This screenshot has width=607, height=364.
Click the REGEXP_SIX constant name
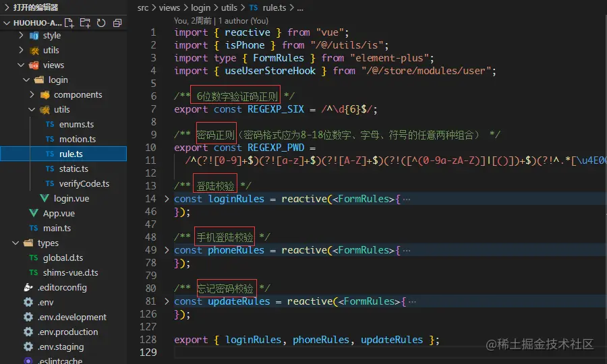[x=276, y=109]
